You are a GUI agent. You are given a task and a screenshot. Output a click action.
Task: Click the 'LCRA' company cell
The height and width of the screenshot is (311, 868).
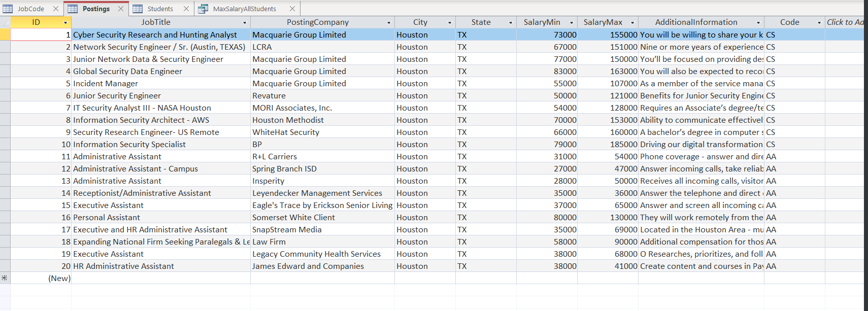pos(322,47)
